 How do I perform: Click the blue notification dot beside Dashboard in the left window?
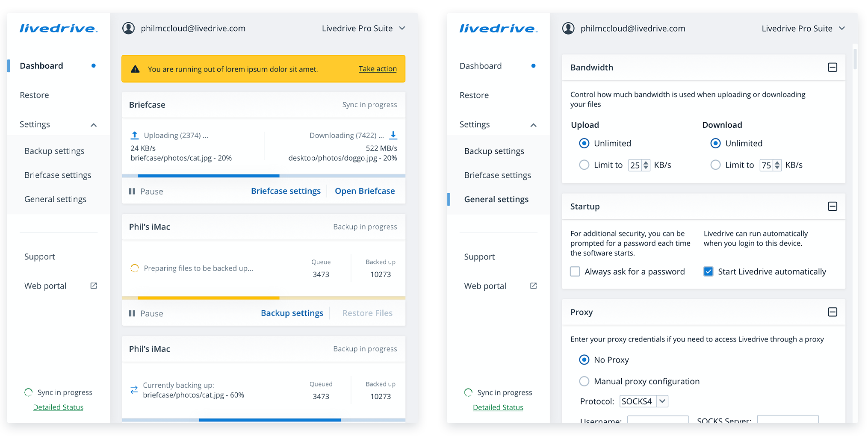pos(94,66)
